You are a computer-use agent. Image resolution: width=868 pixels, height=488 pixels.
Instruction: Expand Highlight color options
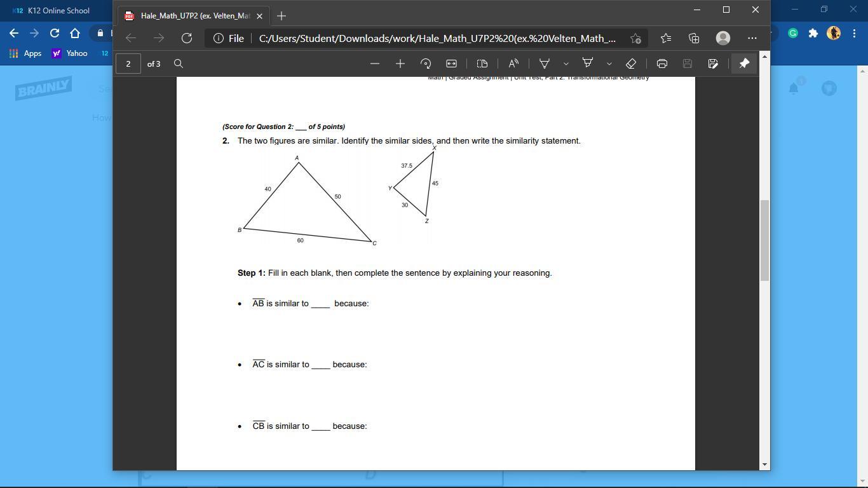pyautogui.click(x=609, y=64)
